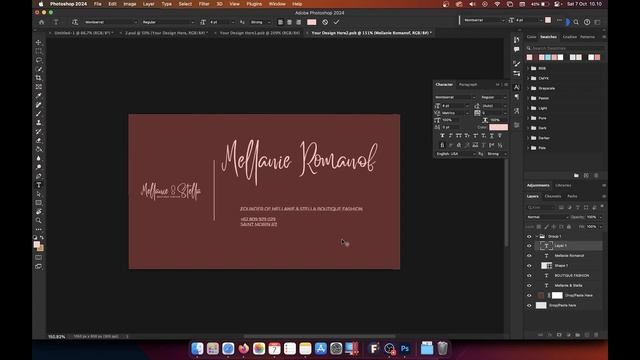Right align text in options bar
Viewport: 640px width, 360px height.
[299, 22]
